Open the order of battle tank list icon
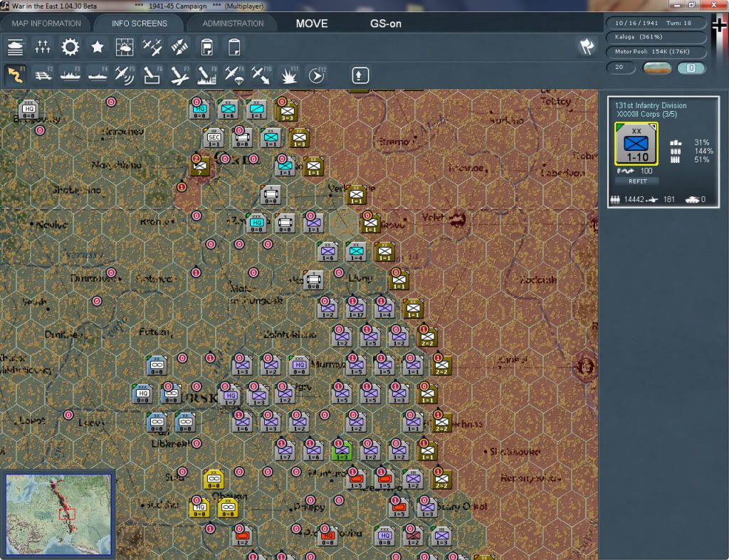 [x=16, y=47]
